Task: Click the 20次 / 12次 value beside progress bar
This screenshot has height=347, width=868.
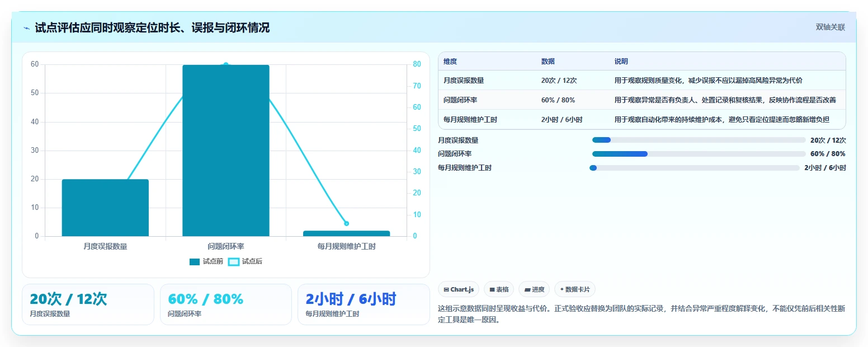Action: (x=828, y=140)
